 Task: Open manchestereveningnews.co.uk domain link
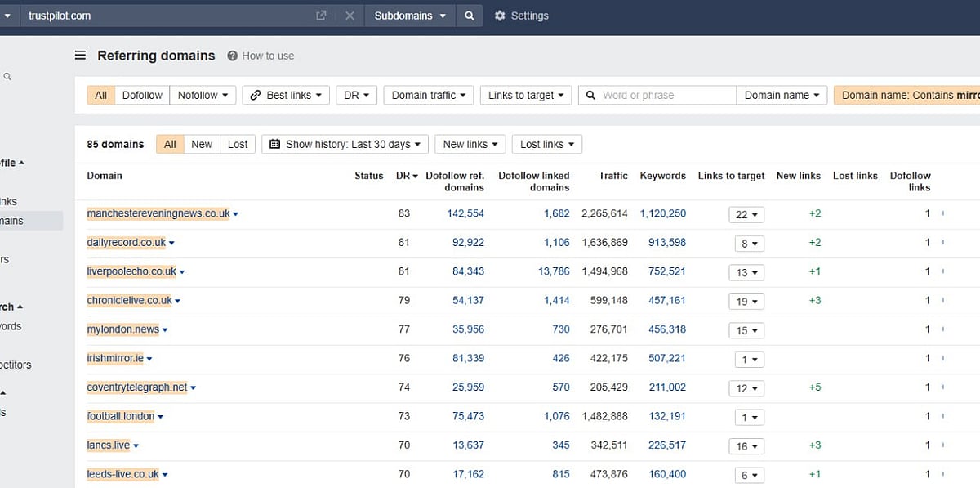click(158, 213)
